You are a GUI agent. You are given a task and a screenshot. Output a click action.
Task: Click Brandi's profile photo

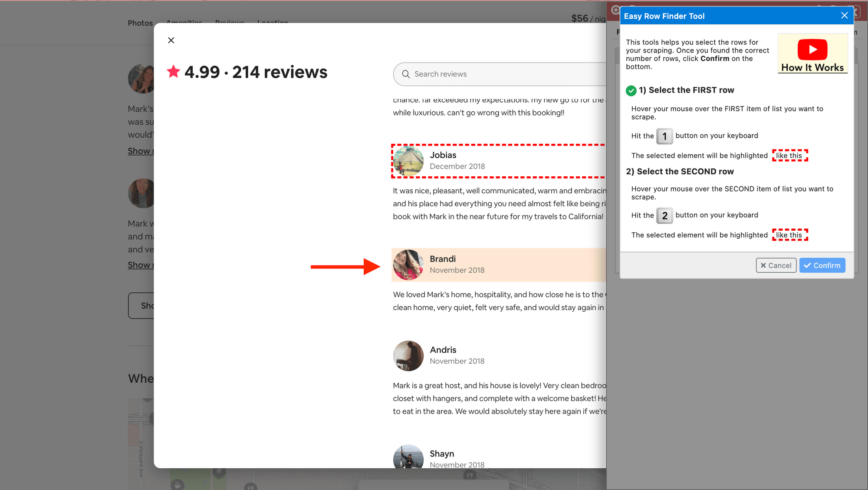tap(408, 265)
